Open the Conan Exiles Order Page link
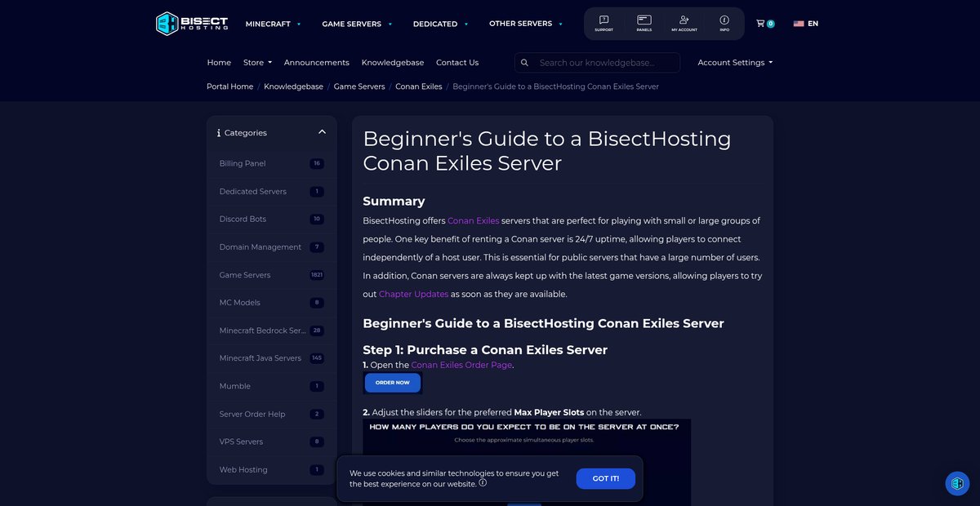Screen dimensions: 980x506 461,365
